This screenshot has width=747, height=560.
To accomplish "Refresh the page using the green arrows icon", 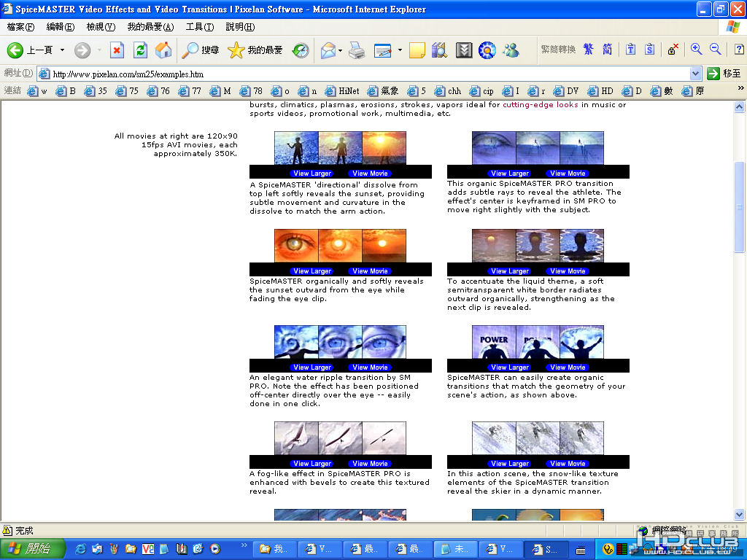I will point(140,50).
